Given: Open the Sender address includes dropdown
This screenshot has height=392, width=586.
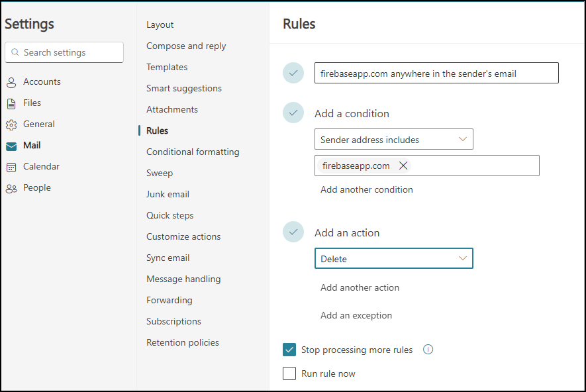Looking at the screenshot, I should tap(394, 139).
